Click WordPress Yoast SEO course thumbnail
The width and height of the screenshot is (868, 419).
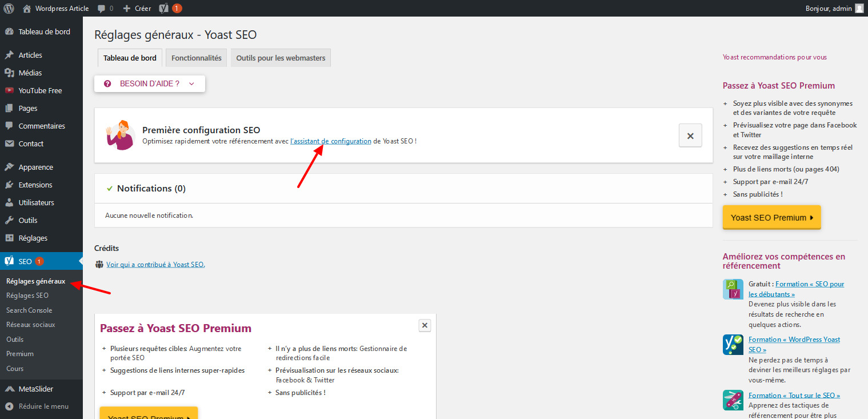733,345
